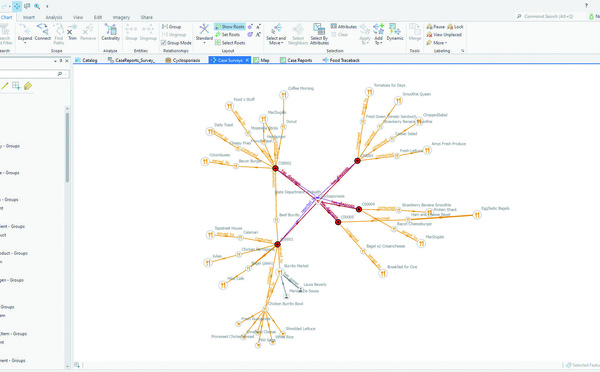Switch to the Food Traceback tab
The height and width of the screenshot is (372, 600).
coord(341,60)
